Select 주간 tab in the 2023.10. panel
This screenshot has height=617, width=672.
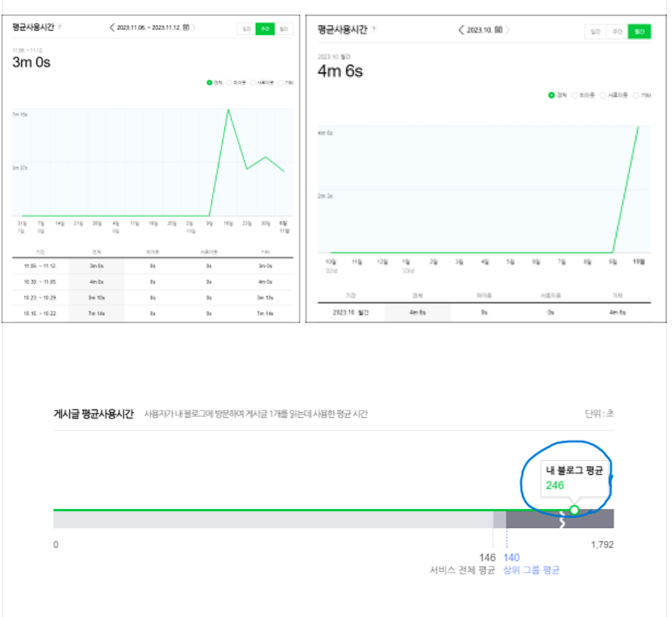(x=617, y=31)
